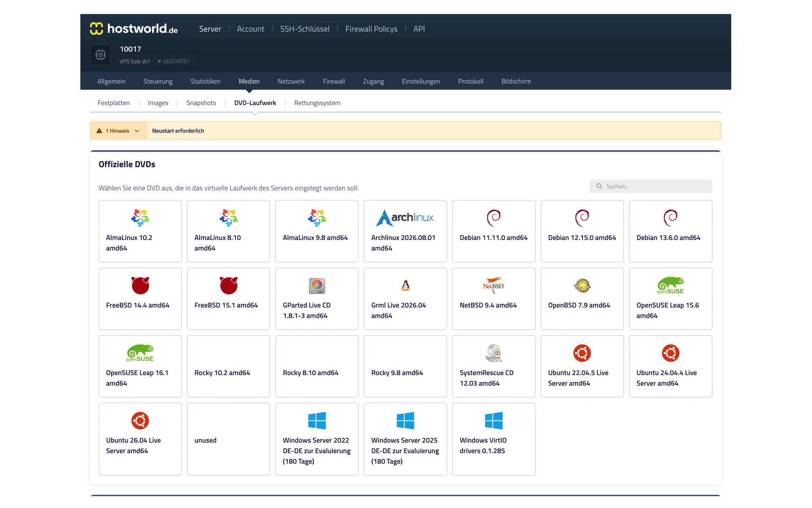Select the Rocky 8.10 amd64 DVD

[317, 366]
